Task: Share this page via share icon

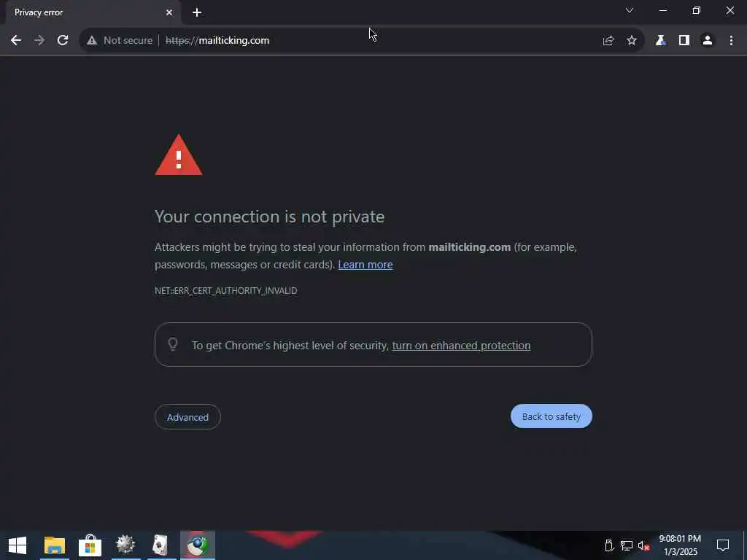Action: pos(608,41)
